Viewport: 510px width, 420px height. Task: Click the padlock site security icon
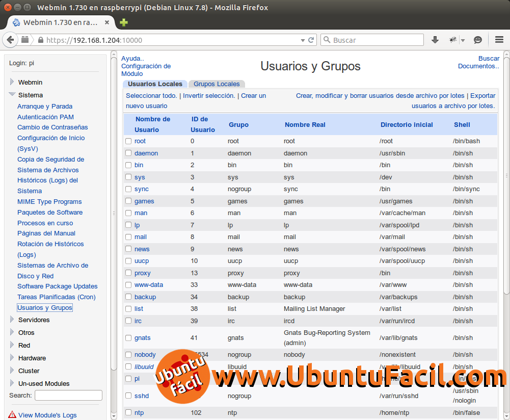click(41, 40)
